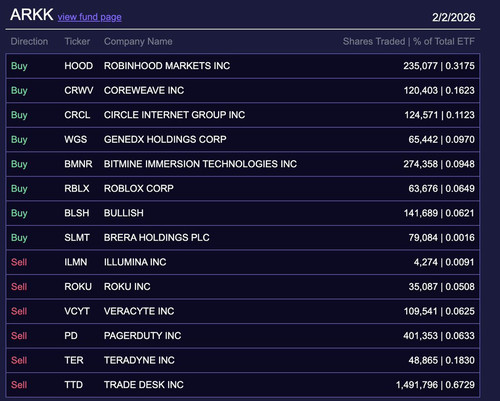This screenshot has width=500, height=401.
Task: Select BITMINE IMMERSION TECHNOLOGIES INC row
Action: pos(243,164)
